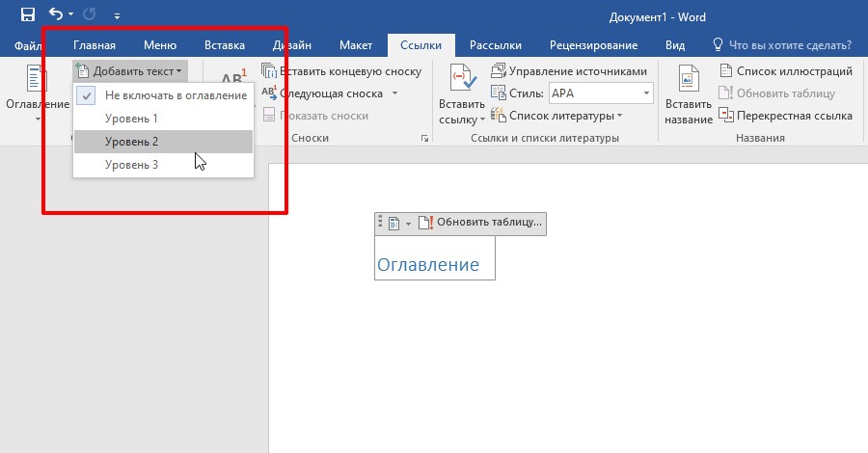Open the Файл tab
The width and height of the screenshot is (868, 453).
point(27,45)
